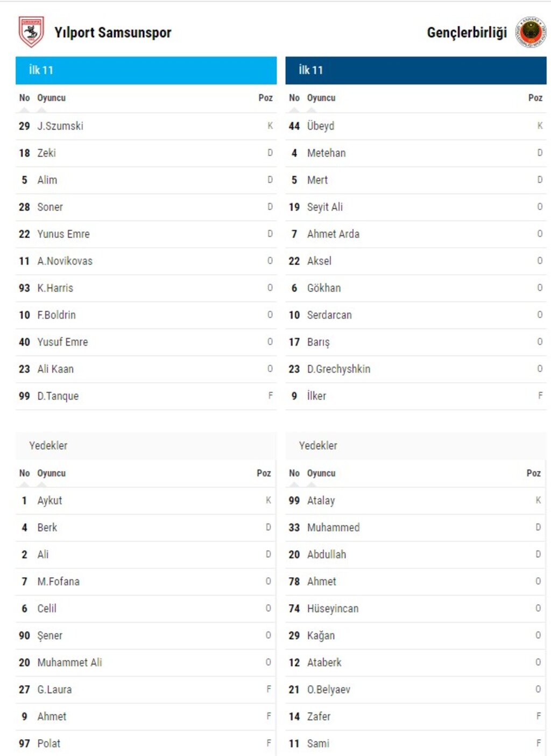551x756 pixels.
Task: Click the Samsunspor Yedekler section header
Action: tap(146, 445)
